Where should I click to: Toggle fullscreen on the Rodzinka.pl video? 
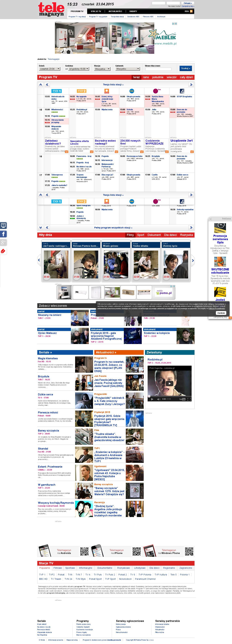pyautogui.click(x=189, y=399)
